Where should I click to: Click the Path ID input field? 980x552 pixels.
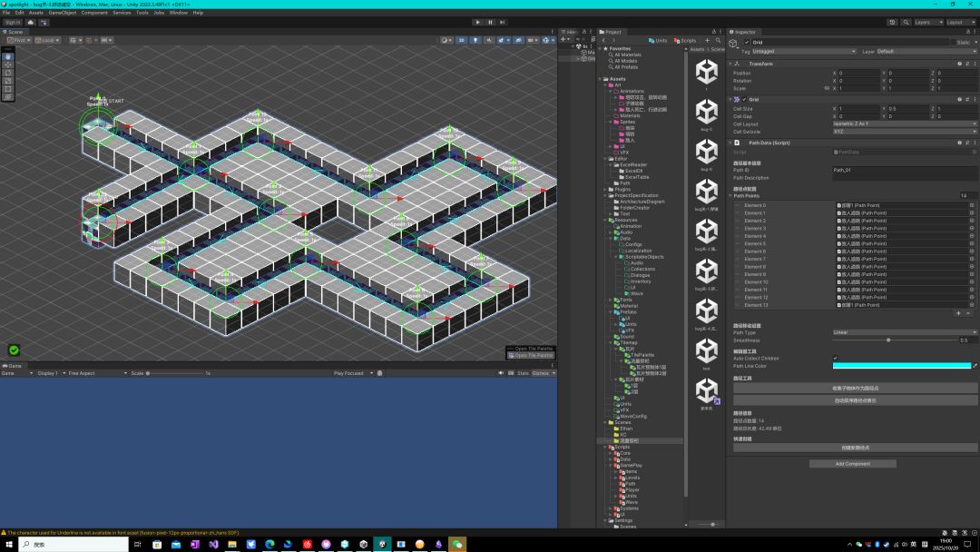905,170
